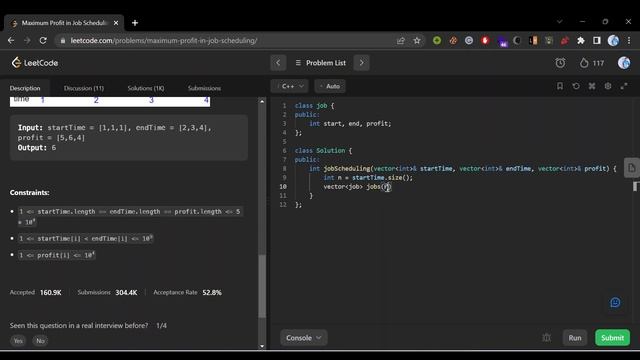
Task: Click the Acceptance Rate 52.8% value
Action: (212, 293)
